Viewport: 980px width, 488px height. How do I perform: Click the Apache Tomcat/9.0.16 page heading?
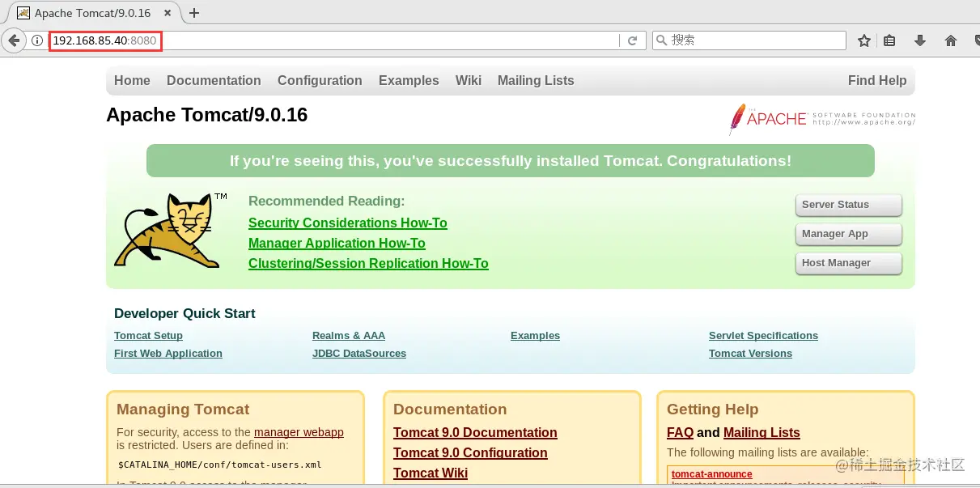coord(207,115)
